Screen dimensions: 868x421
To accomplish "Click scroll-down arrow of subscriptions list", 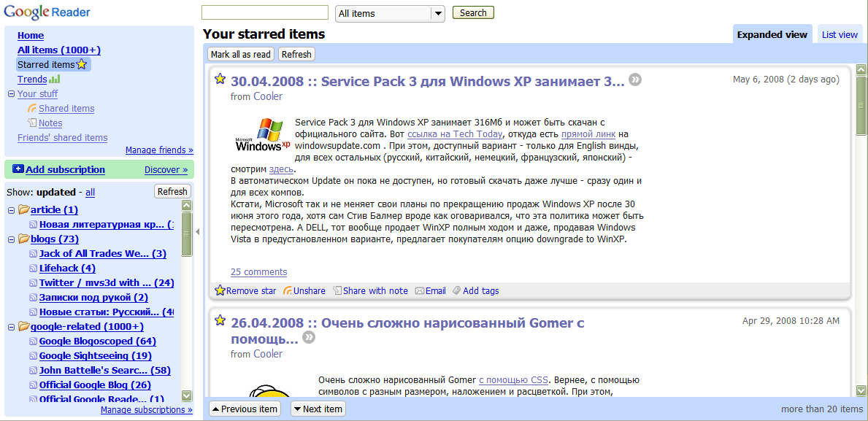I will [187, 395].
